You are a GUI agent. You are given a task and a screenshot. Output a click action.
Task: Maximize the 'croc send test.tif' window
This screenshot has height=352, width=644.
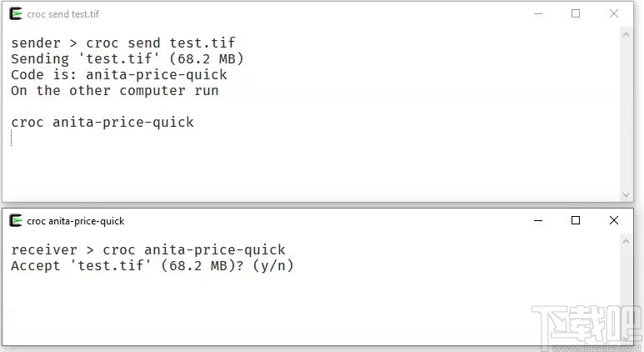pyautogui.click(x=576, y=14)
